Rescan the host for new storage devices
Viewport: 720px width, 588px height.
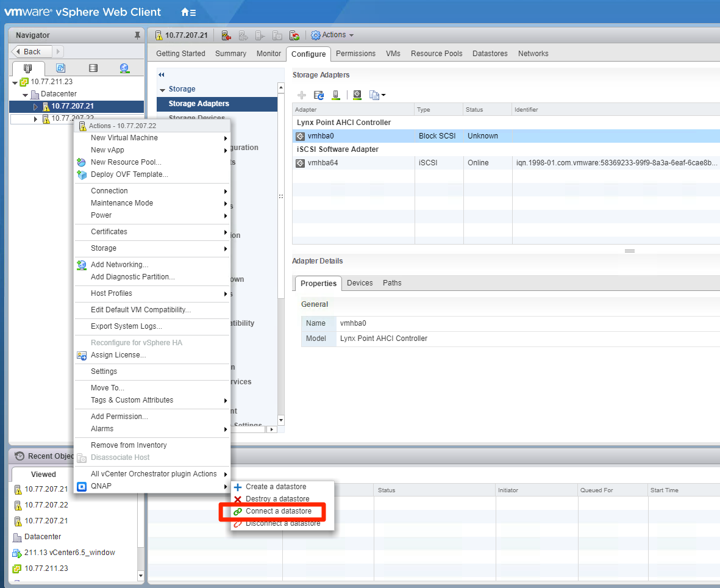(336, 95)
